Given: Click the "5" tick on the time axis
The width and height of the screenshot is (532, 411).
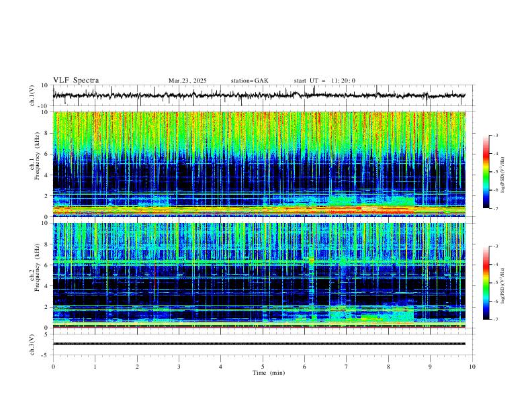Looking at the screenshot, I should point(263,367).
